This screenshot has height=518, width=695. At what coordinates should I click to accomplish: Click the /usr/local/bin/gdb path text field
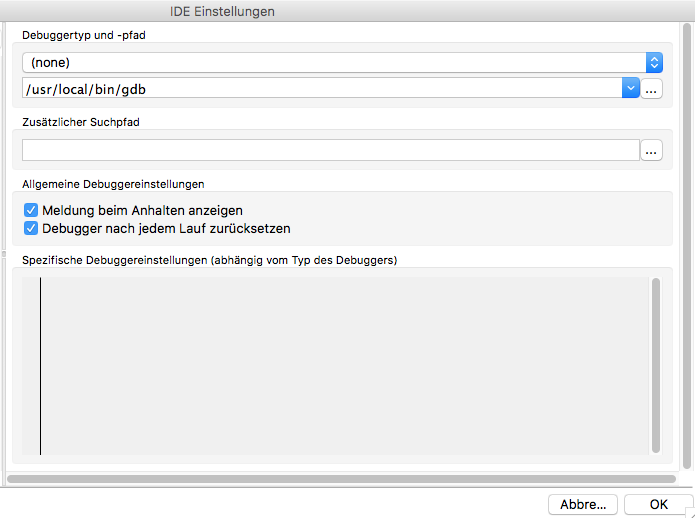pos(320,89)
